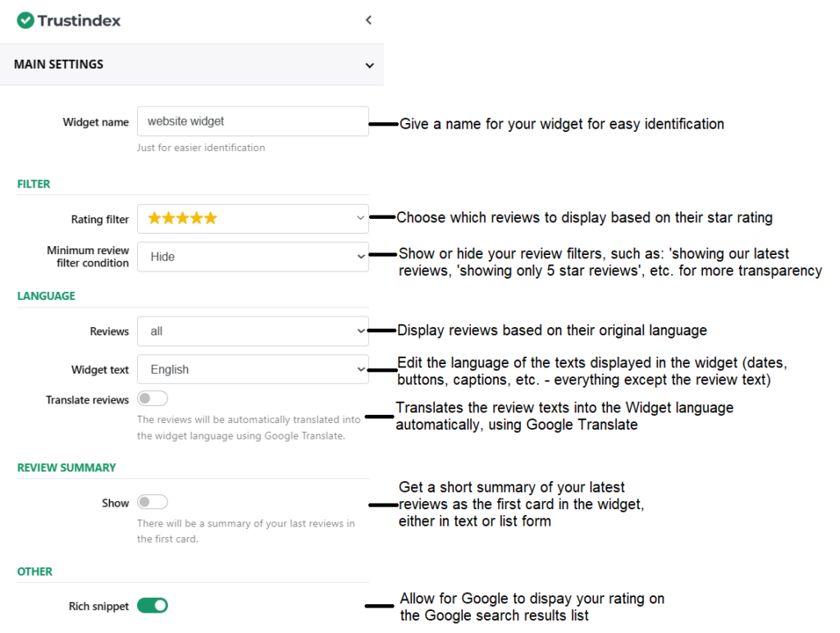This screenshot has width=840, height=633.
Task: Click the Other section heading
Action: [x=34, y=572]
